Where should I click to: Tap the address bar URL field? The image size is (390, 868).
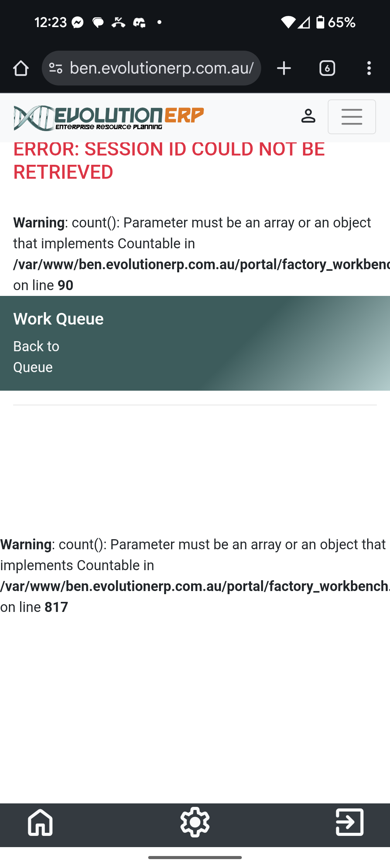[x=162, y=68]
